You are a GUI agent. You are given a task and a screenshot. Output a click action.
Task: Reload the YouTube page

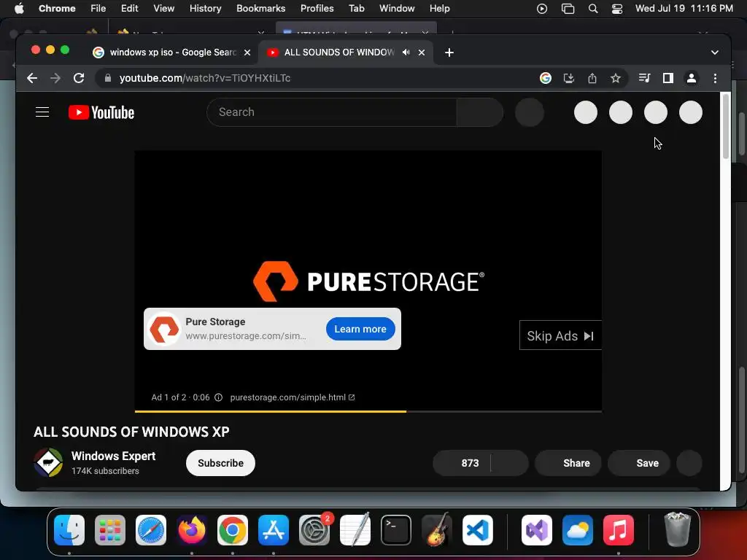[79, 78]
